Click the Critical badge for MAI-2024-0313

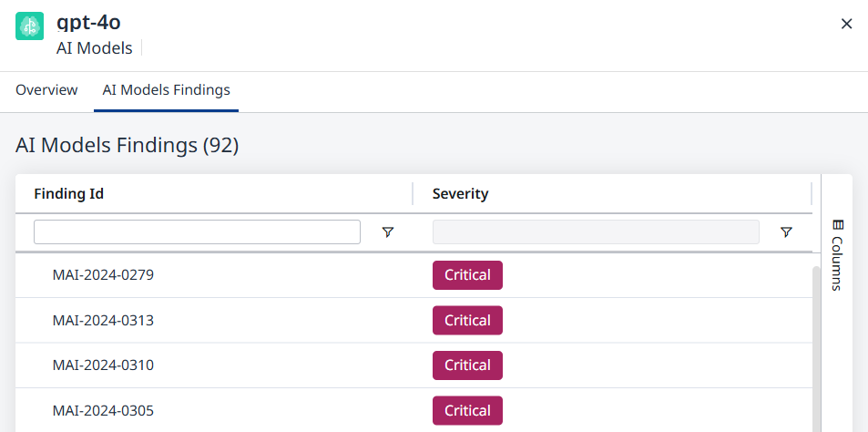coord(467,320)
